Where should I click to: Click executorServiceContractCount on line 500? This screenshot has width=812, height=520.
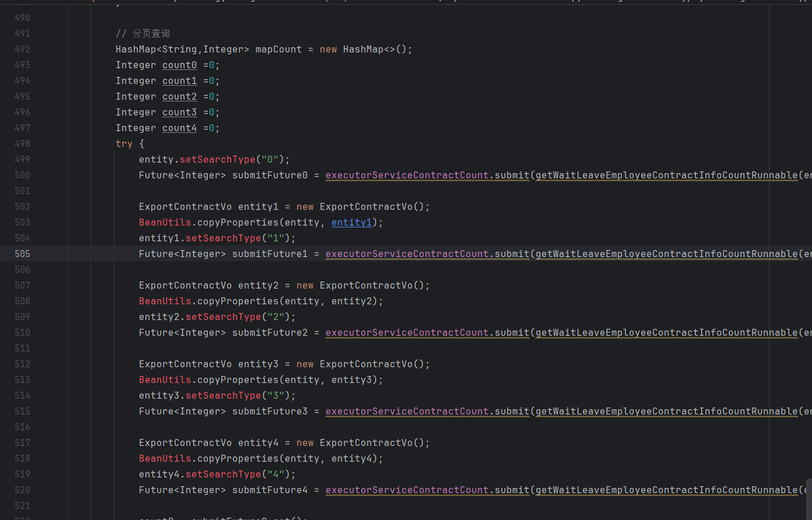(407, 175)
